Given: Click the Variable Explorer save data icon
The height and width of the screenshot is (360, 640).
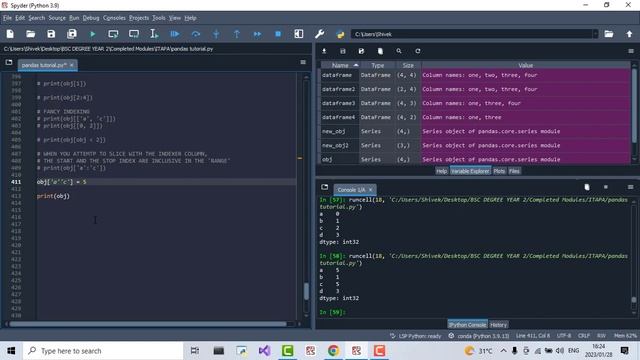Looking at the screenshot, I should point(343,51).
